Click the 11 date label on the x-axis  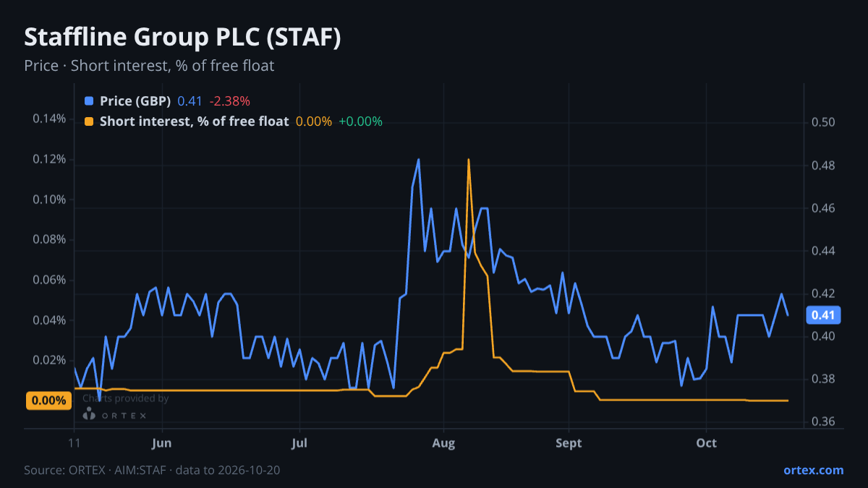(75, 442)
